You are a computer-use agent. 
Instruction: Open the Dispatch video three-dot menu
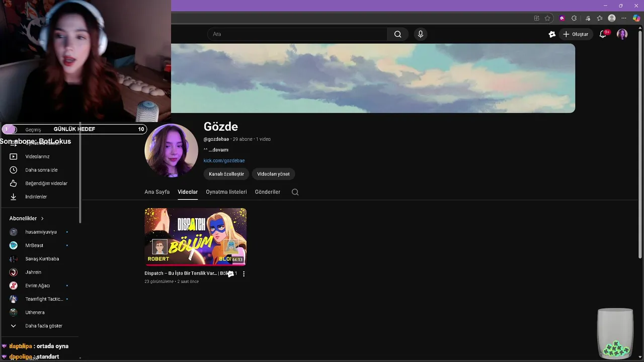click(x=244, y=274)
